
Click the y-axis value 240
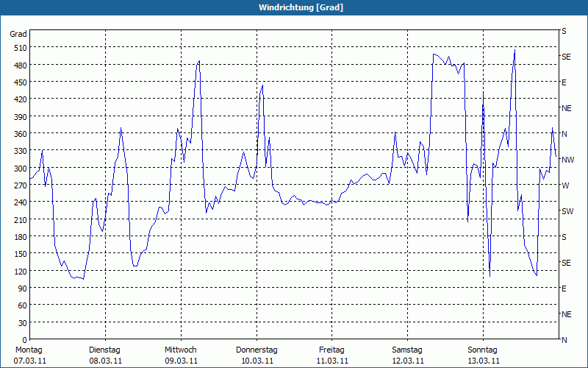(x=21, y=202)
